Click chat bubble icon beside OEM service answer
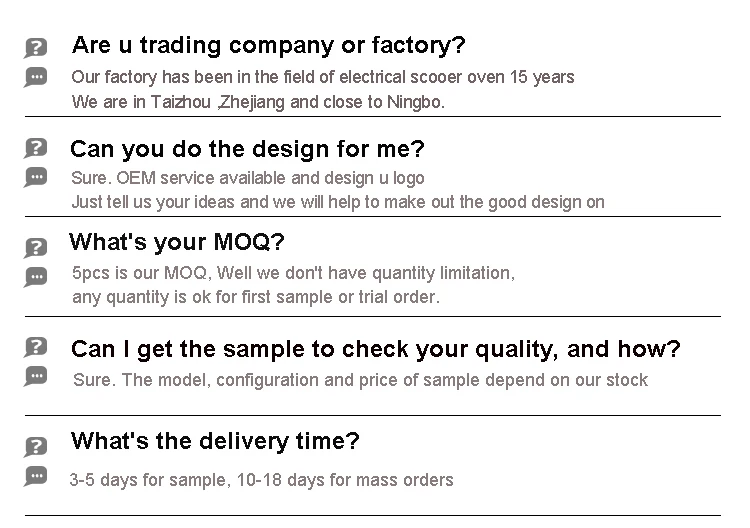This screenshot has width=750, height=528. coord(36,177)
